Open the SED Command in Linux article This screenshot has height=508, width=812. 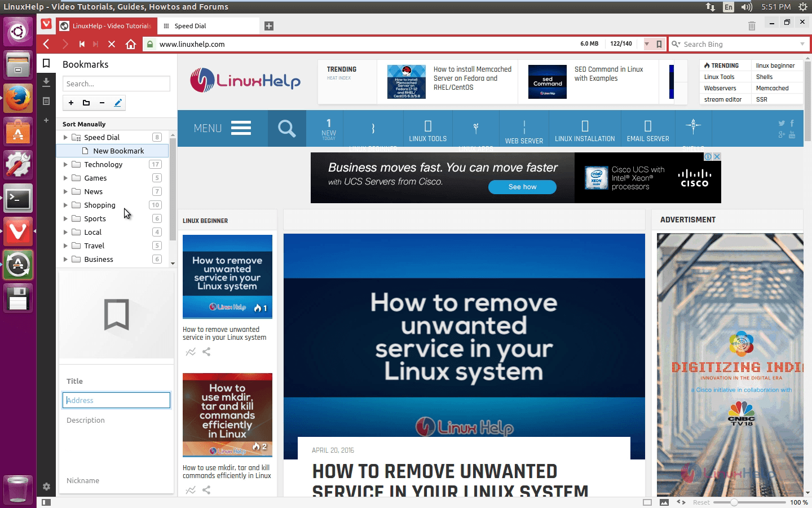[x=608, y=73]
